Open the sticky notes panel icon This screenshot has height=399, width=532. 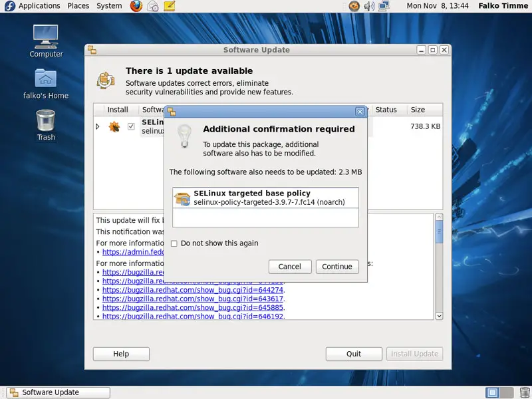pos(170,6)
